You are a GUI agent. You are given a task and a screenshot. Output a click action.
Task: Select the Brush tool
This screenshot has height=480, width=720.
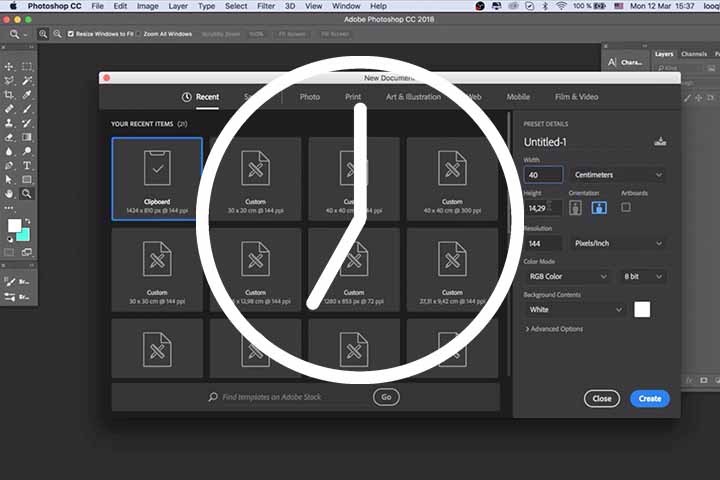[27, 109]
